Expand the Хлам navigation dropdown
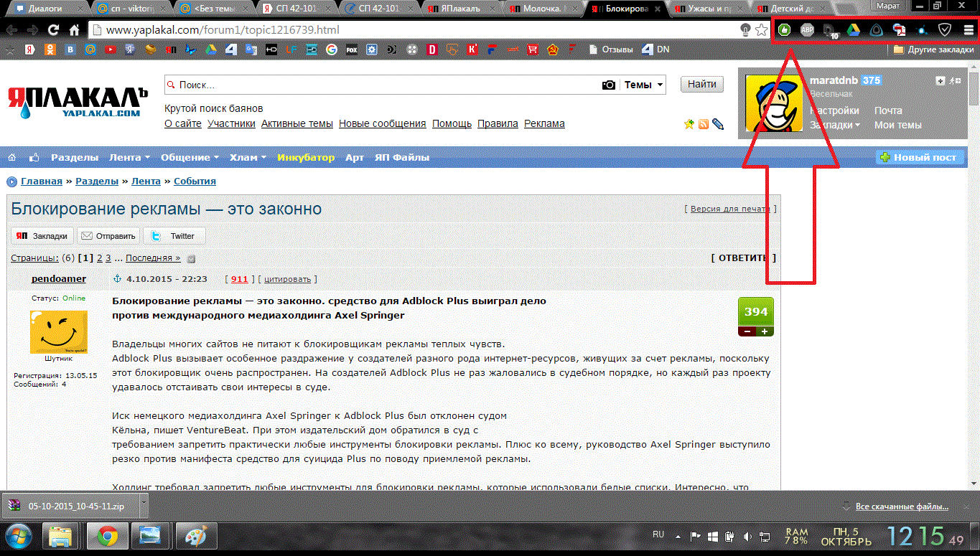The height and width of the screenshot is (556, 980). (248, 157)
